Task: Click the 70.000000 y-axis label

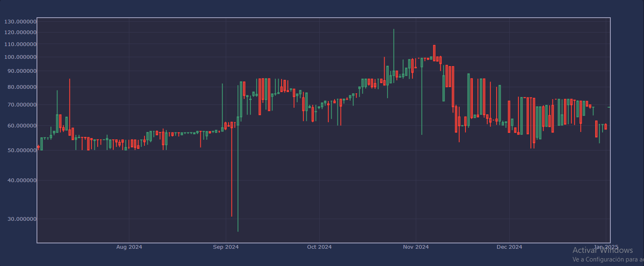Action: point(22,104)
